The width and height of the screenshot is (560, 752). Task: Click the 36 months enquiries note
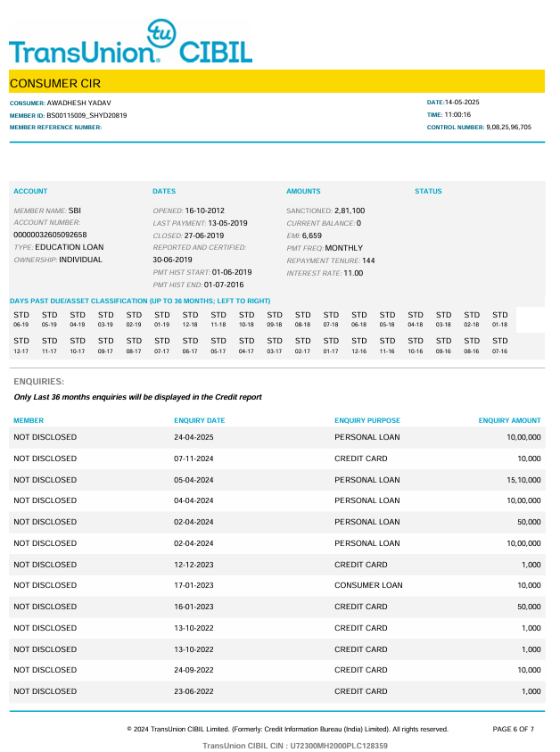137,397
